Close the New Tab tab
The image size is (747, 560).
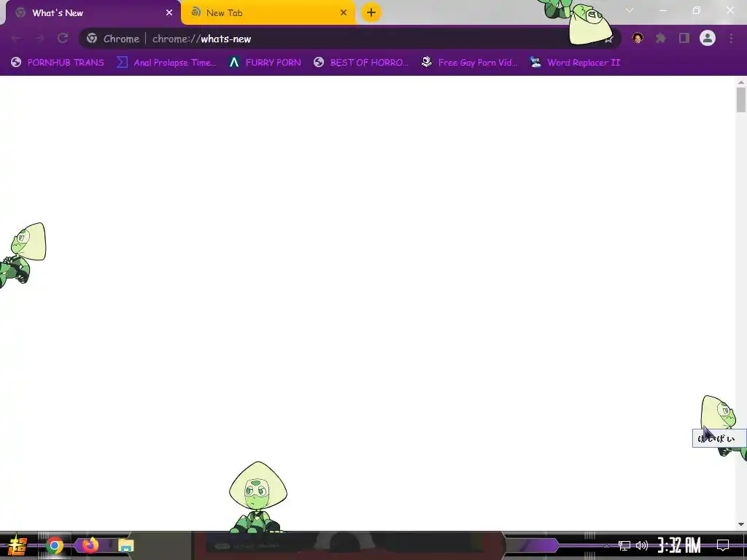[344, 13]
